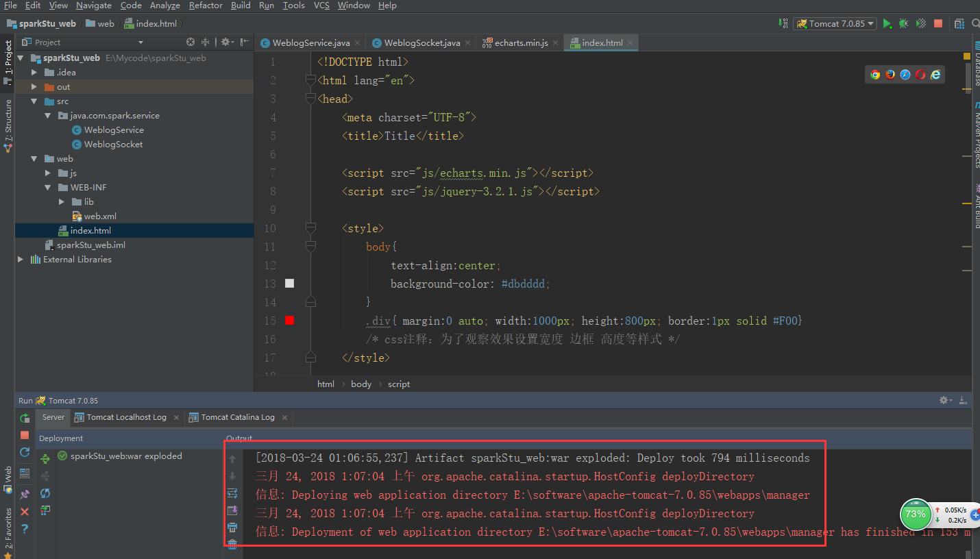Click red #F00 color swatch in gutter
Screen dimensions: 980x559
(289, 321)
